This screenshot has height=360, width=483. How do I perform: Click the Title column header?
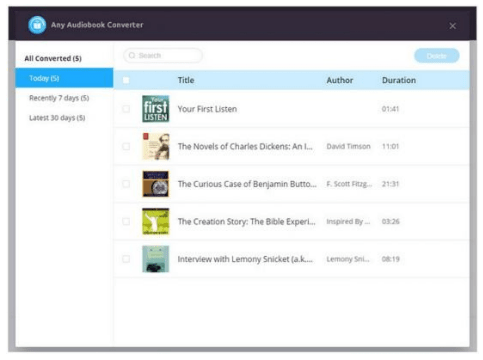[186, 80]
